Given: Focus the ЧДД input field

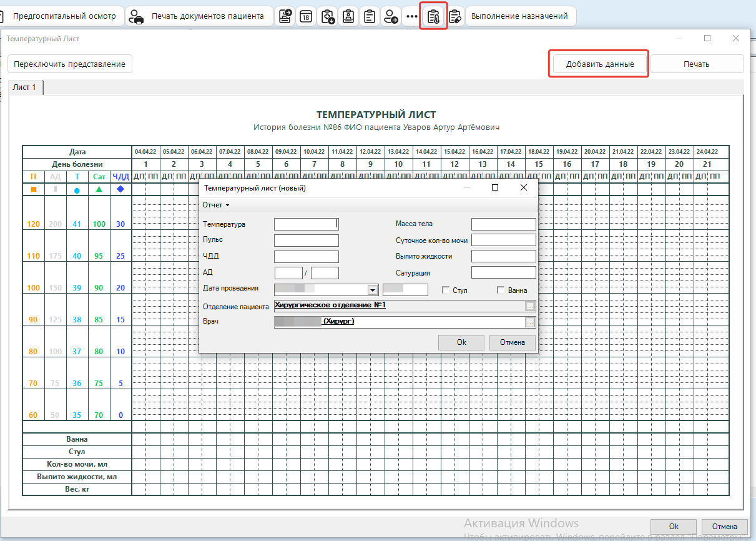Looking at the screenshot, I should [307, 257].
